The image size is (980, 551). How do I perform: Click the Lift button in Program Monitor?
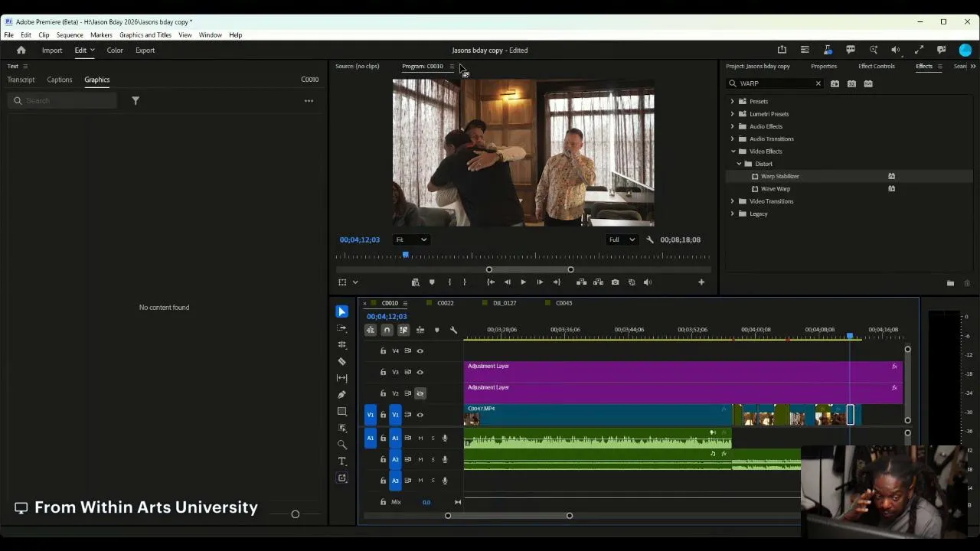coord(581,282)
